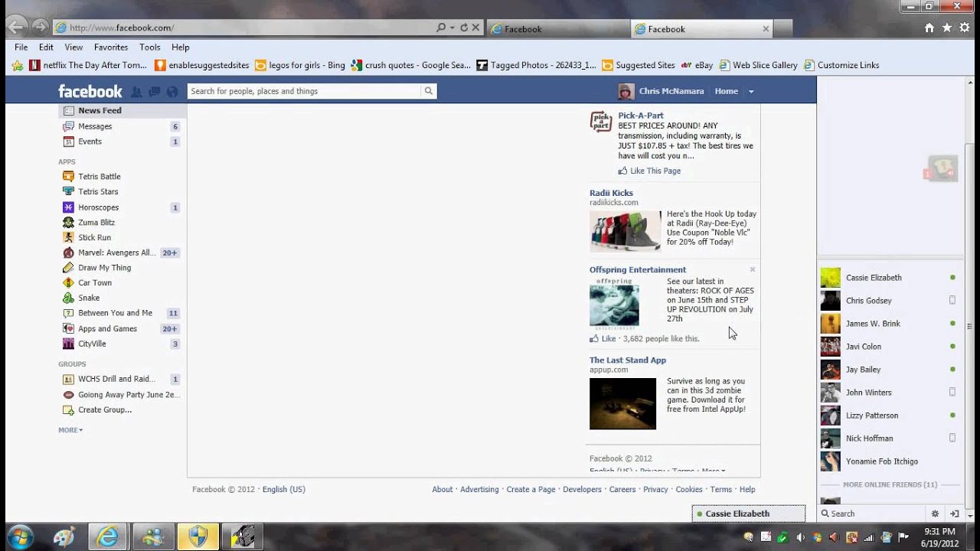This screenshot has width=980, height=551.
Task: Open messages icon in Facebook header
Action: tap(154, 91)
